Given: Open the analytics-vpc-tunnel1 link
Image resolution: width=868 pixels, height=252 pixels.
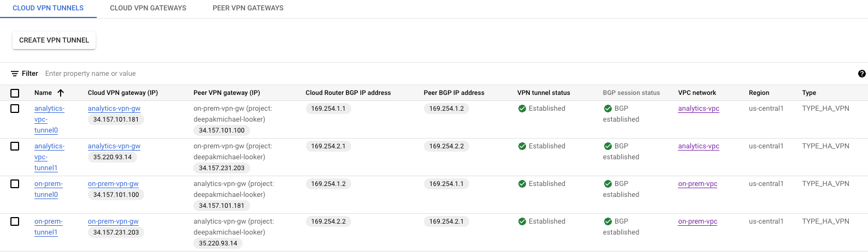Looking at the screenshot, I should pyautogui.click(x=49, y=157).
